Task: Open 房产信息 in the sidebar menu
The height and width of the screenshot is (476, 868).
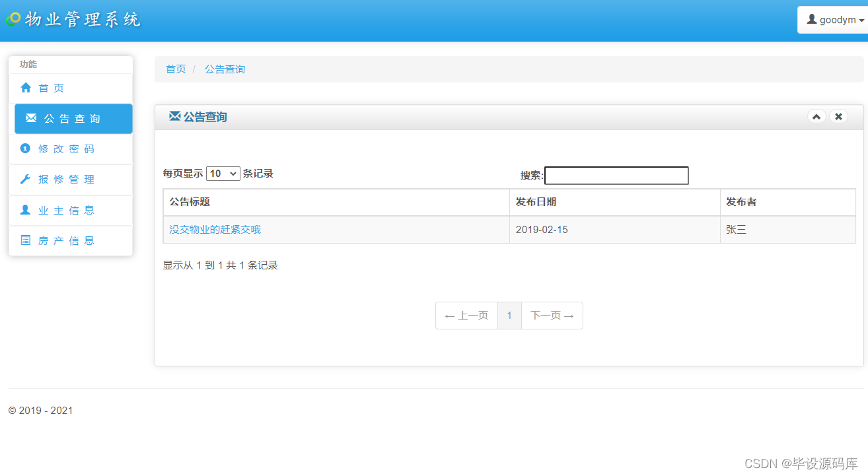Action: pos(71,241)
